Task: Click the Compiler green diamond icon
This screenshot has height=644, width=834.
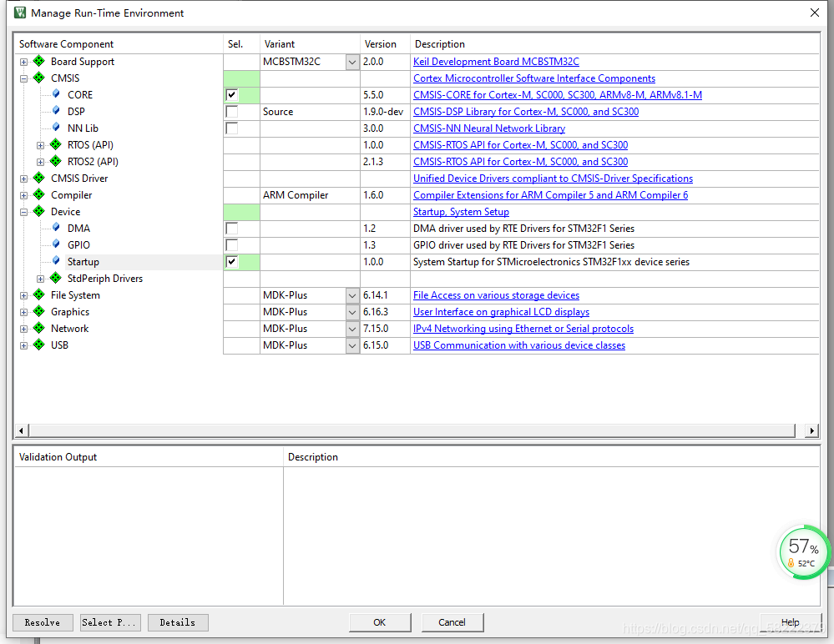Action: tap(39, 194)
